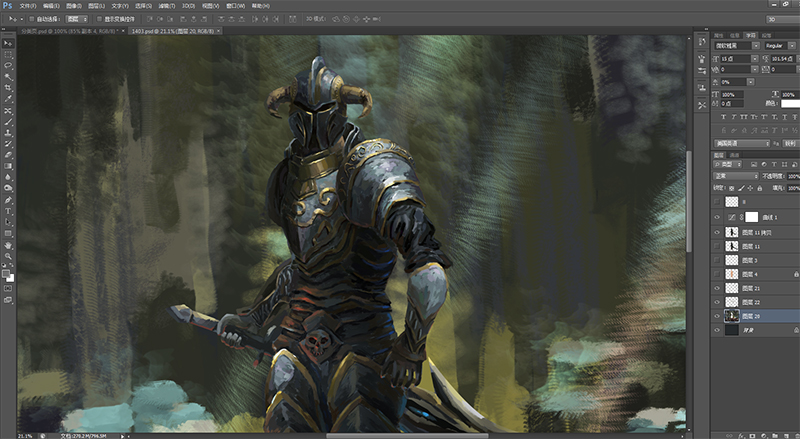Select the Magic Wand tool
Image resolution: width=800 pixels, height=439 pixels.
[8, 77]
